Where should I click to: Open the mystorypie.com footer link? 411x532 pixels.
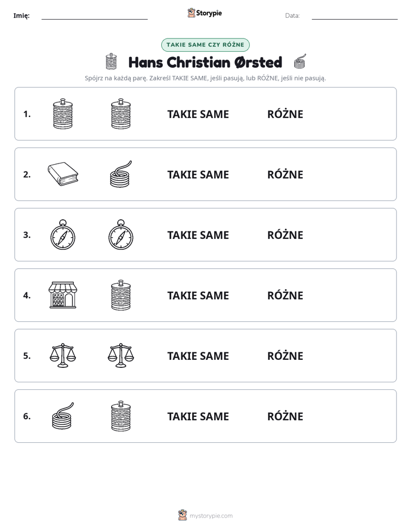(211, 516)
